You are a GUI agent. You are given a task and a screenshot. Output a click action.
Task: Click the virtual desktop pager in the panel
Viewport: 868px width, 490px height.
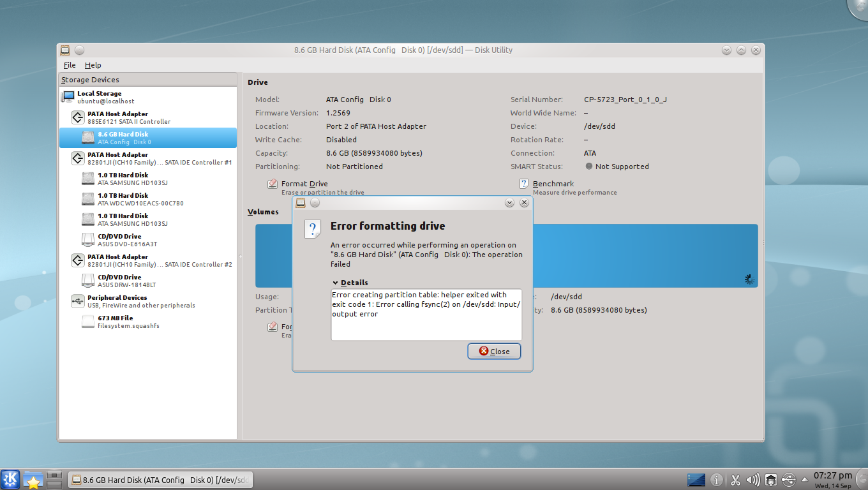pos(54,479)
